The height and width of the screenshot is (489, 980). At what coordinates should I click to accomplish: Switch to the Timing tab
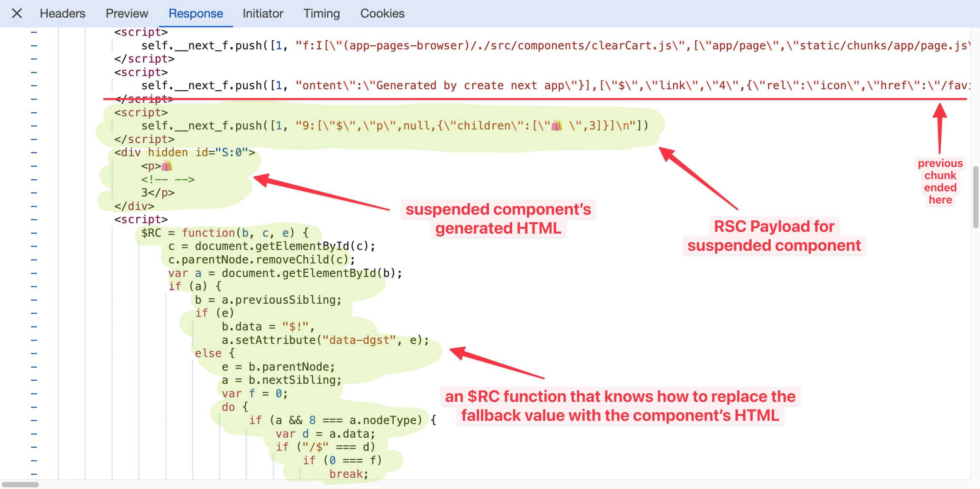click(321, 14)
